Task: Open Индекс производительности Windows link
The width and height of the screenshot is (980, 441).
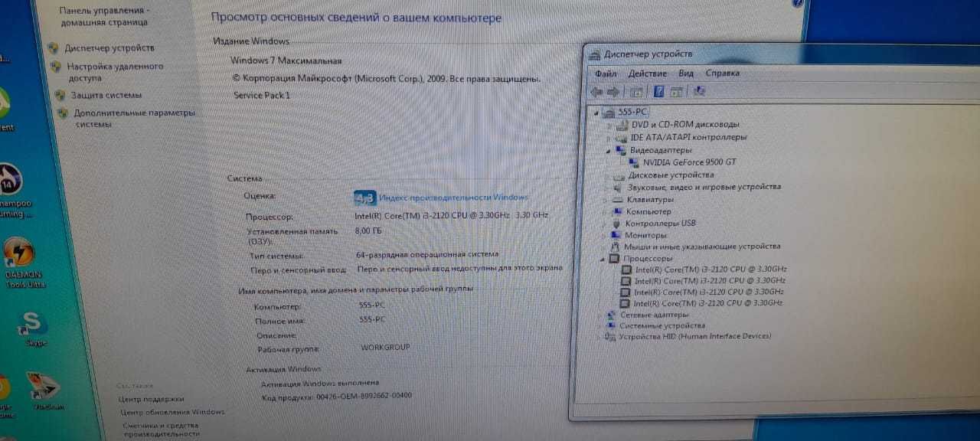Action: [453, 198]
